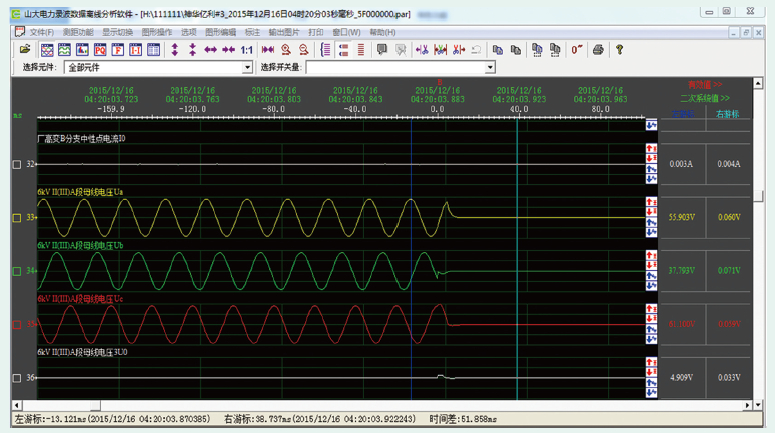The width and height of the screenshot is (775, 433).
Task: Click the open file folder icon
Action: (x=26, y=49)
